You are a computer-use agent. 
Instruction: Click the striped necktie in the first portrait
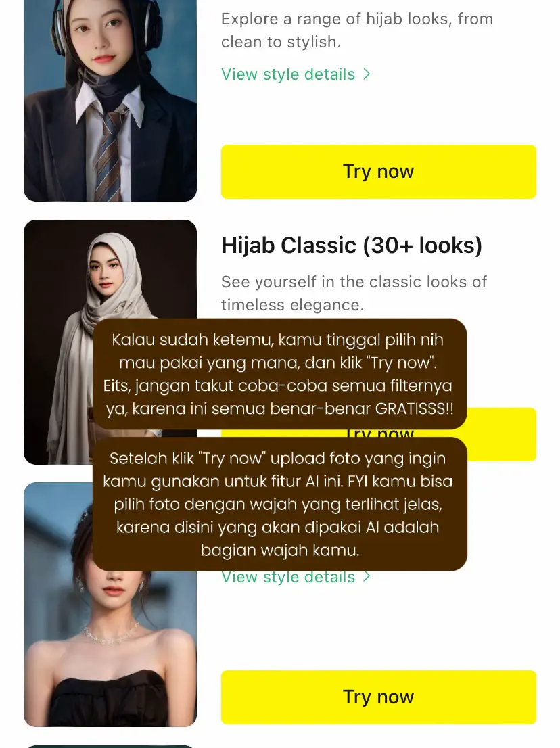(x=111, y=153)
